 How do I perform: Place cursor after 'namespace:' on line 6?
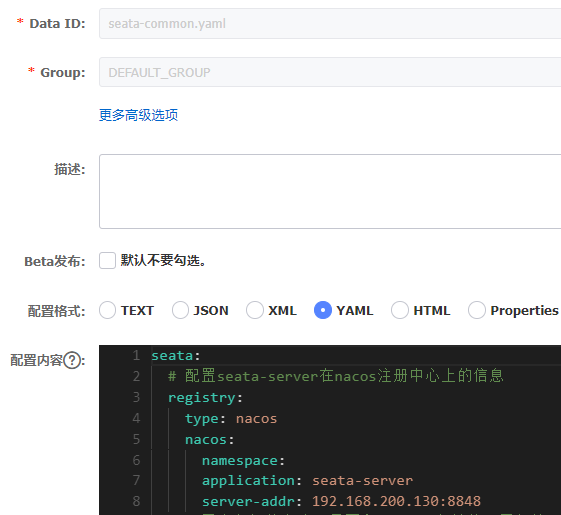286,461
